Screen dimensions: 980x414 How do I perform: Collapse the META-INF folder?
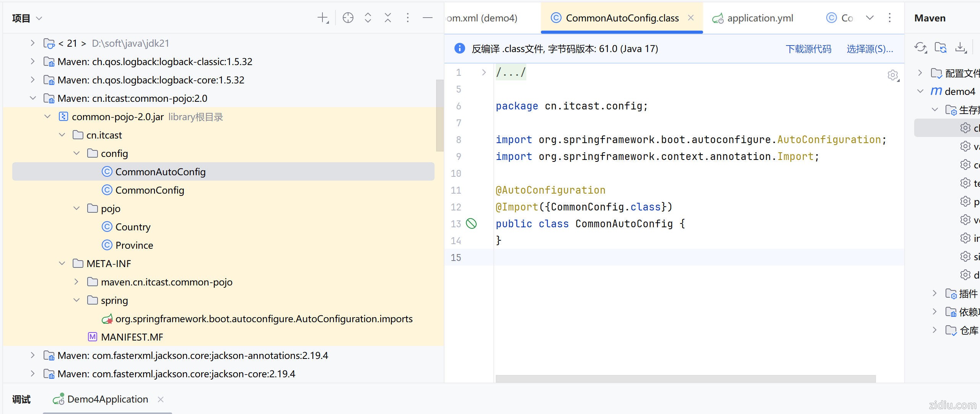pos(62,264)
